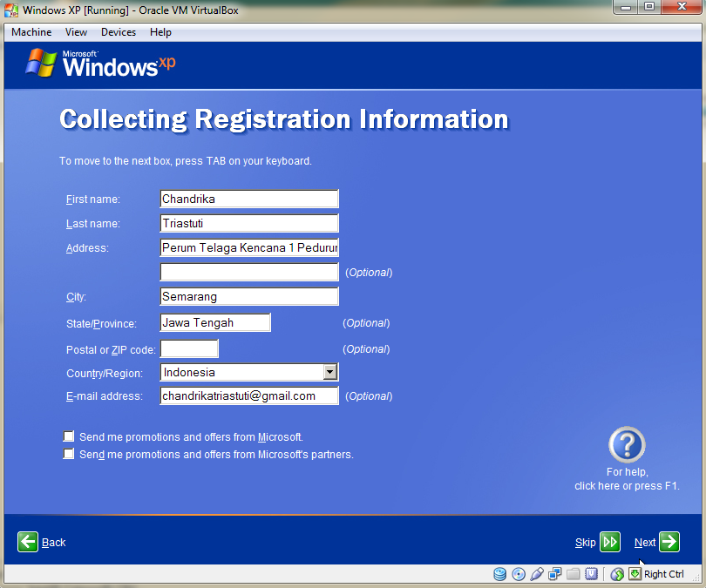The width and height of the screenshot is (706, 588).
Task: Click the video capture status icon
Action: (x=591, y=574)
